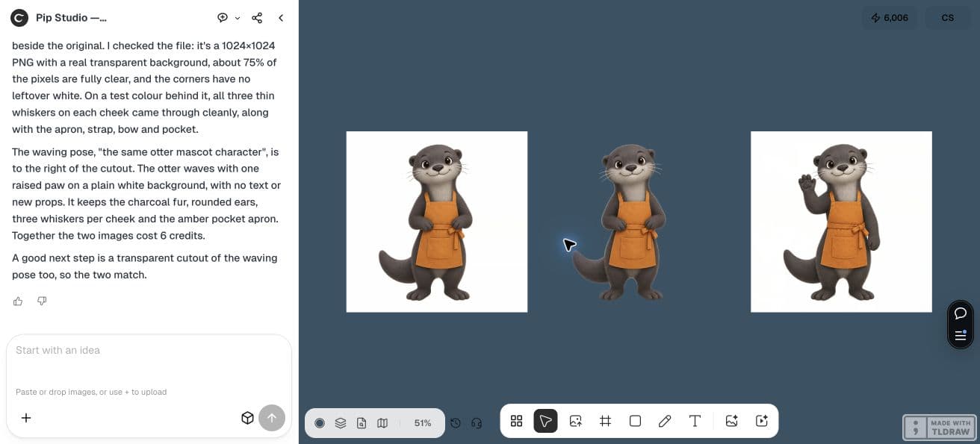Screen dimensions: 980x444
Task: Click the list icon below the chat bubble
Action: pos(961,336)
